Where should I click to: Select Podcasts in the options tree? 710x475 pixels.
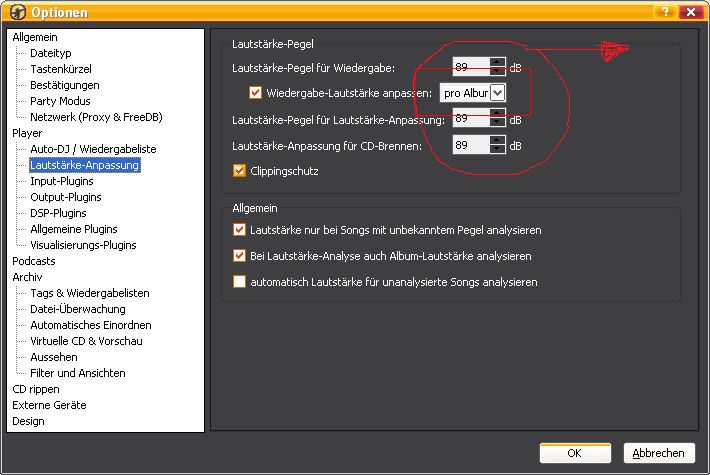point(34,261)
